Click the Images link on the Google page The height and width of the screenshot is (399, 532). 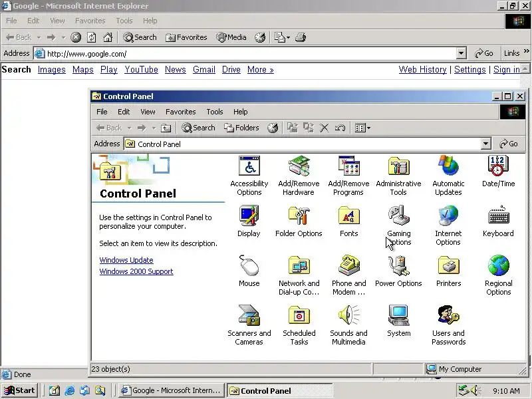coord(52,70)
